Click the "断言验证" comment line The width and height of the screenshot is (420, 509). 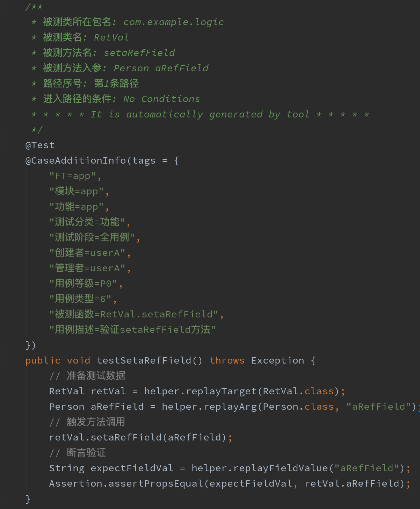pyautogui.click(x=78, y=453)
